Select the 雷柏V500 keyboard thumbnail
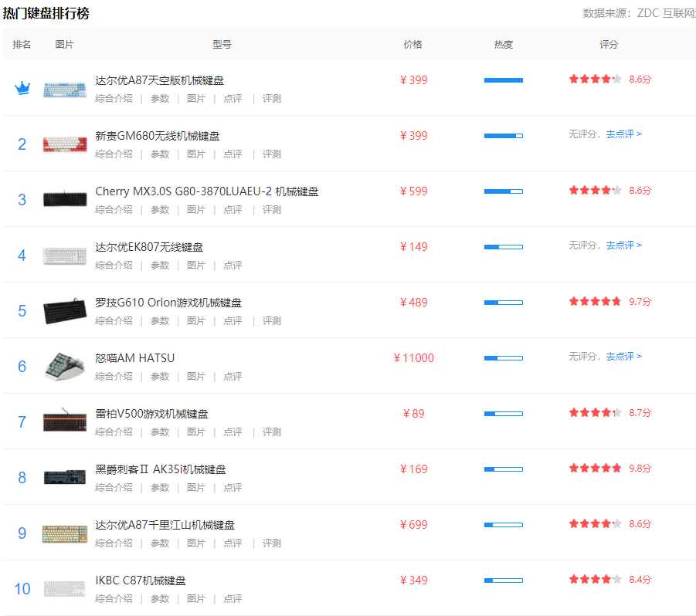The width and height of the screenshot is (696, 616). (65, 421)
